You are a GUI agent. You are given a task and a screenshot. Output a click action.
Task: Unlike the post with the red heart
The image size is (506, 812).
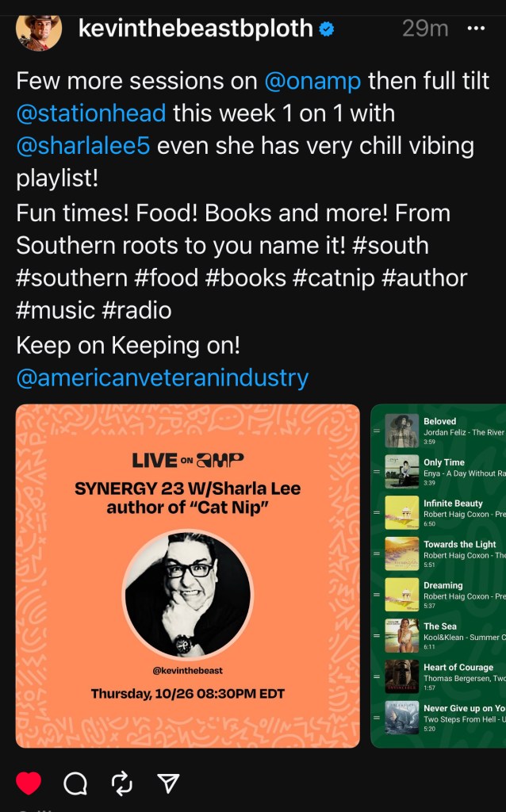(29, 783)
